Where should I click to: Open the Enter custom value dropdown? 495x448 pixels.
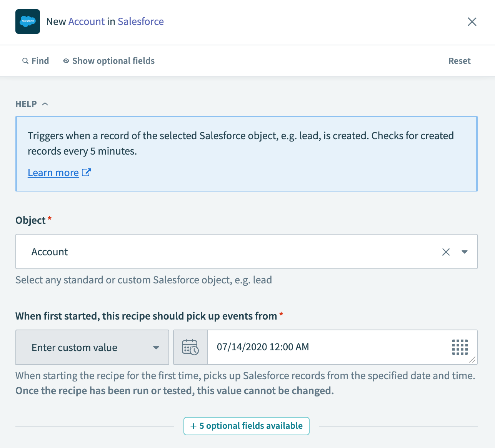[92, 347]
